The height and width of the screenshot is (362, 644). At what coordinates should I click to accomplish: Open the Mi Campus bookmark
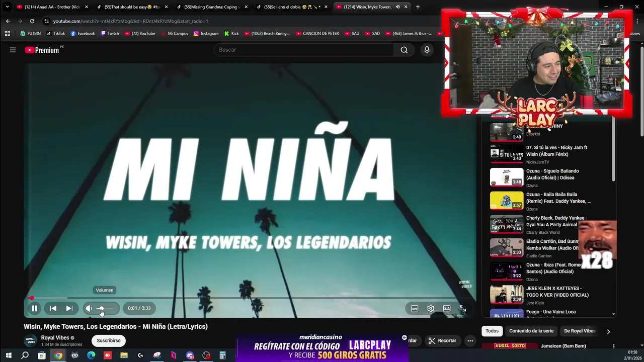(x=174, y=34)
